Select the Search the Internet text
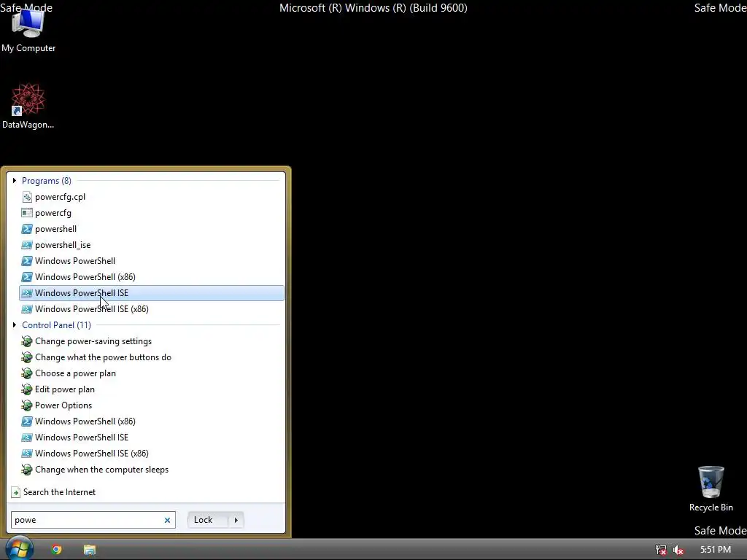 coord(59,492)
